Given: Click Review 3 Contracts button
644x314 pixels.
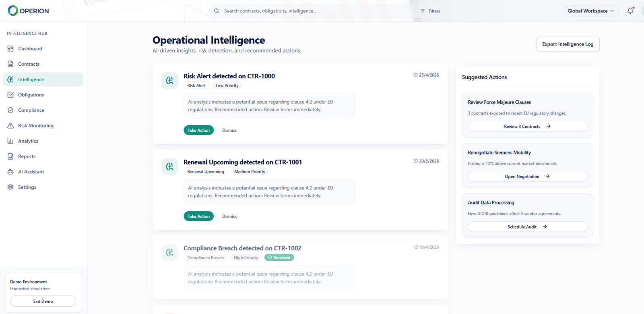Looking at the screenshot, I should [x=527, y=127].
